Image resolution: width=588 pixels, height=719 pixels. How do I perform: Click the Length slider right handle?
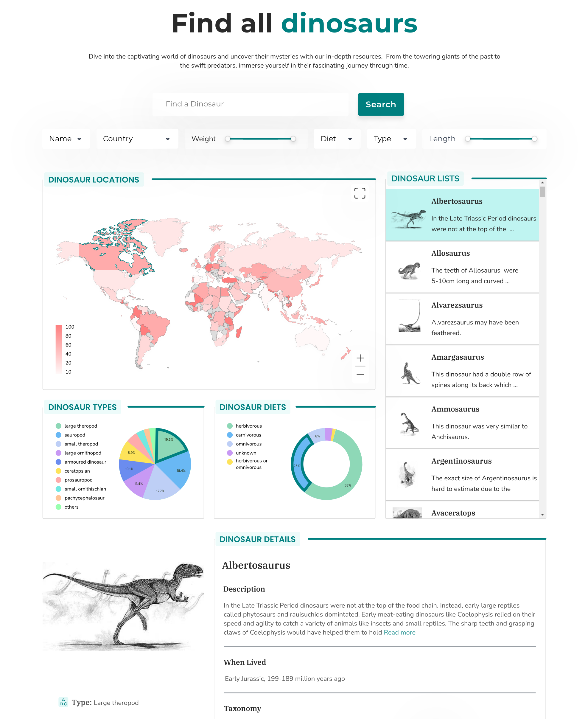tap(534, 139)
